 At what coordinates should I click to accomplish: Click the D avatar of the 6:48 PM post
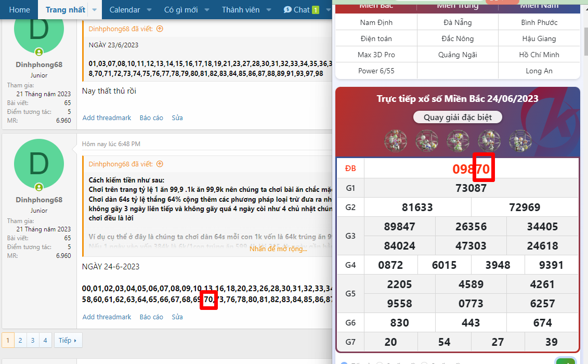[39, 164]
